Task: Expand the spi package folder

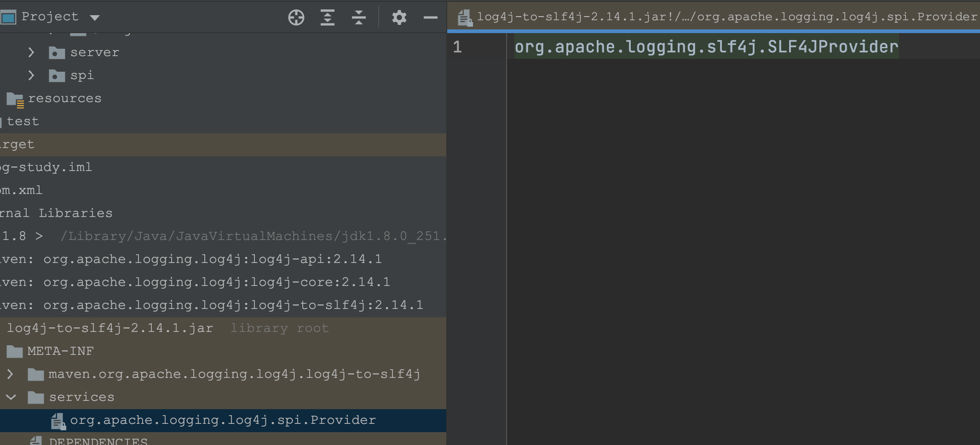Action: [31, 75]
